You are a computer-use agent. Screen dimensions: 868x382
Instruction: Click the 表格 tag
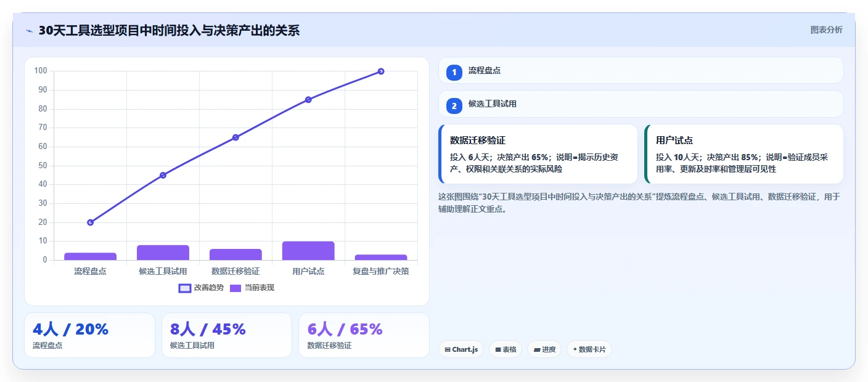tap(506, 349)
